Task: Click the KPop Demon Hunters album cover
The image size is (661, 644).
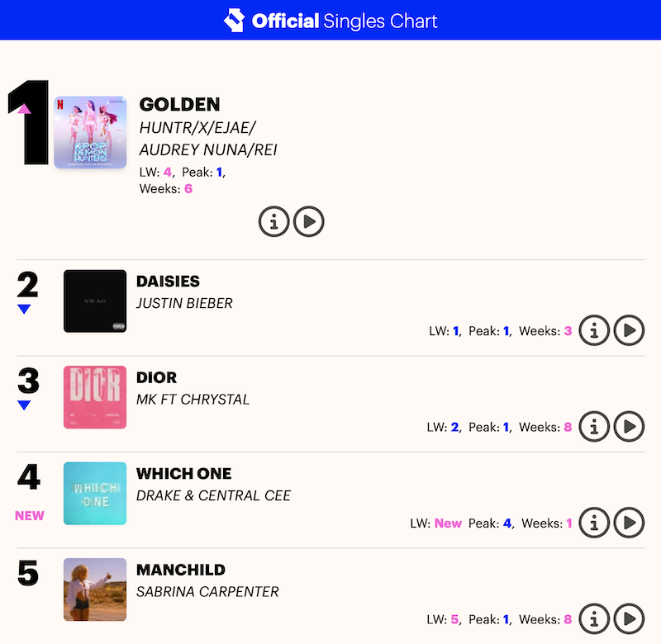Action: click(90, 132)
